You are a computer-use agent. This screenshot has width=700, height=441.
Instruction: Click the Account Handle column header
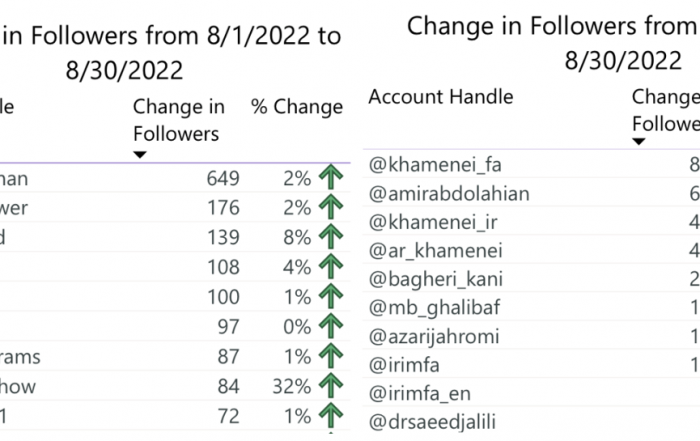441,97
